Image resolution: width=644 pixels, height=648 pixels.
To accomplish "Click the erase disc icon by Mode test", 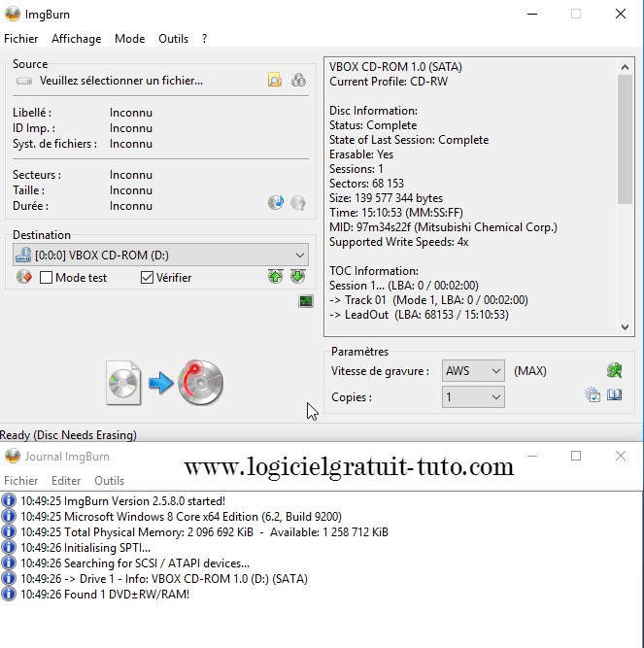I will tap(24, 277).
